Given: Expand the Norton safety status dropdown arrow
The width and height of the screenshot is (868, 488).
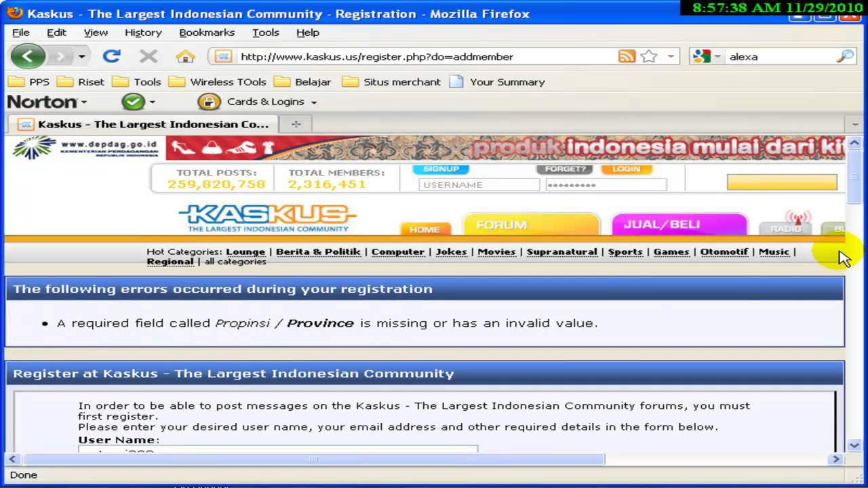Looking at the screenshot, I should pos(152,102).
